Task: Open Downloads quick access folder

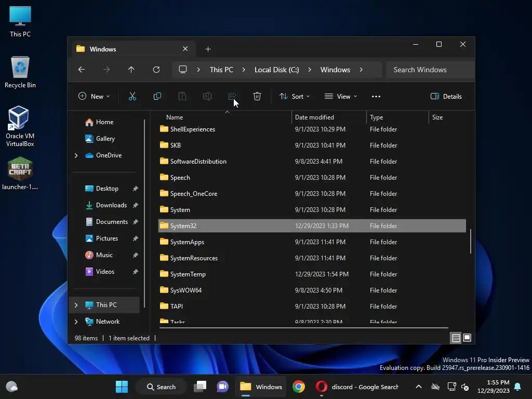Action: point(106,205)
